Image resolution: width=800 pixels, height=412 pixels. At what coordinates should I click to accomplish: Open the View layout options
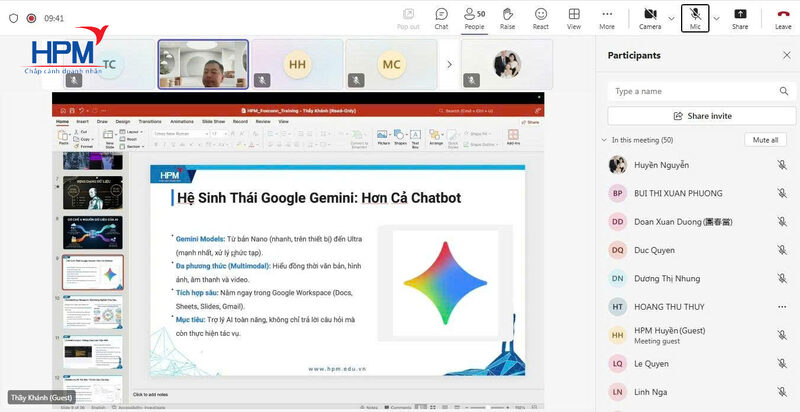(574, 18)
